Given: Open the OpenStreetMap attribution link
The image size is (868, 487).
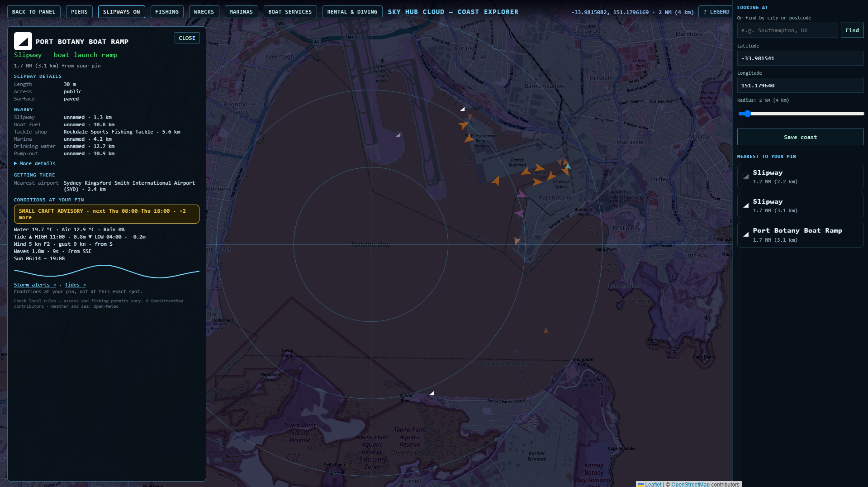Looking at the screenshot, I should (690, 484).
